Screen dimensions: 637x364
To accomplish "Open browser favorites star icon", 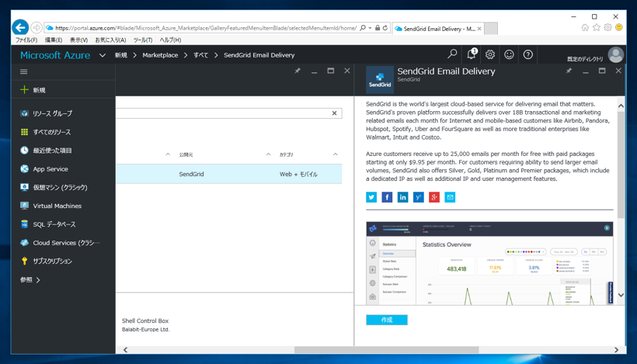I will click(597, 28).
